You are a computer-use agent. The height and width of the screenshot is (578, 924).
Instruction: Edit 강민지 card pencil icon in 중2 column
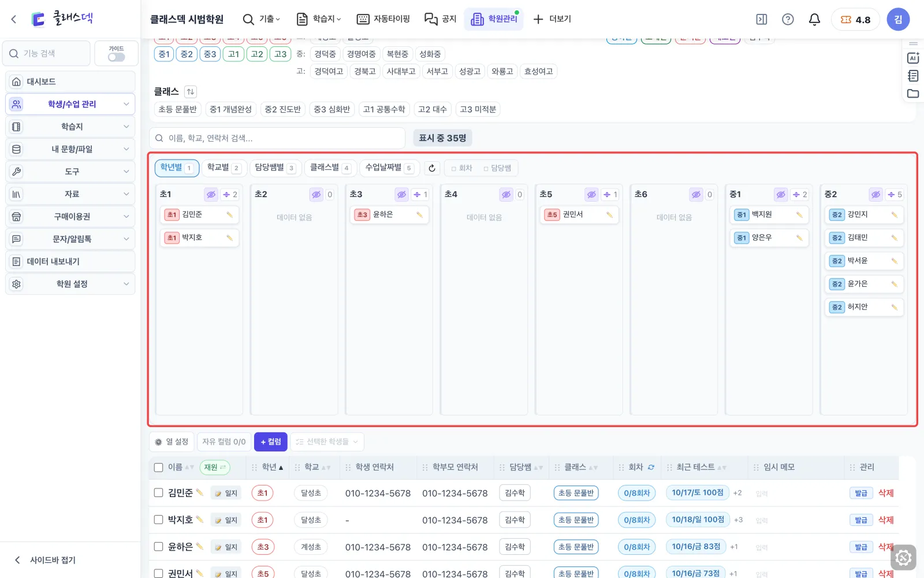click(x=894, y=214)
